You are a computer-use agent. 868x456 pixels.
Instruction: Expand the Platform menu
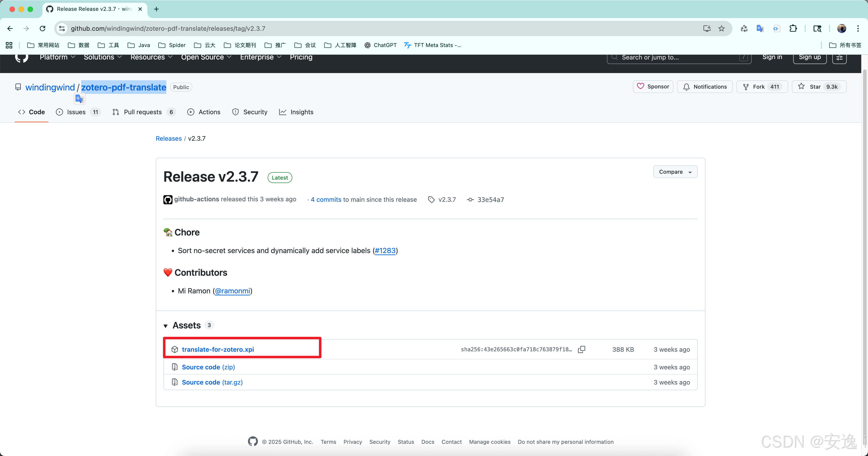point(57,57)
